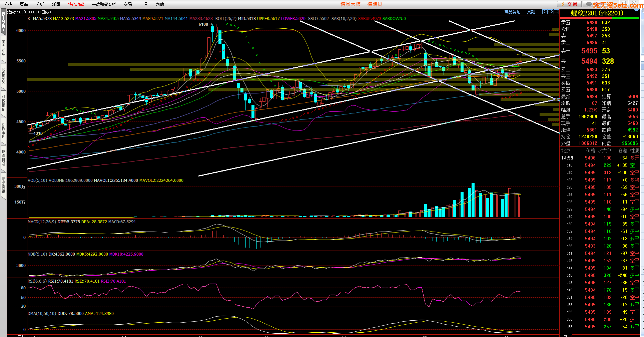This screenshot has width=644, height=337.
Task: Open the 特色功能 menu
Action: [x=76, y=4]
